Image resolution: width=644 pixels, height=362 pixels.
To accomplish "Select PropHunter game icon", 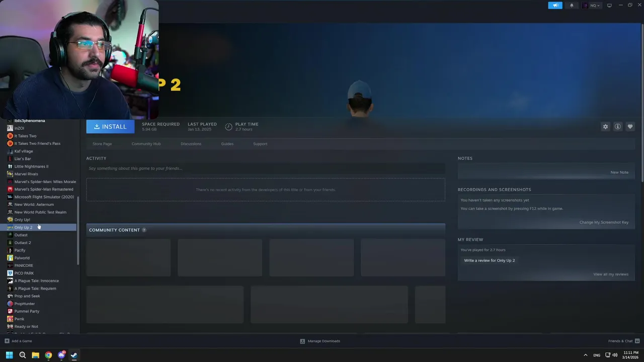I will point(10,304).
